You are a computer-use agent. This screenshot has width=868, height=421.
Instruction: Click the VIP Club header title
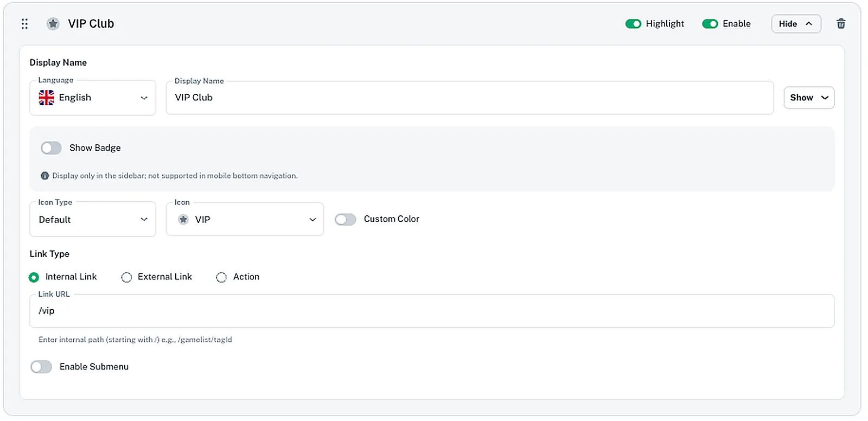(91, 24)
